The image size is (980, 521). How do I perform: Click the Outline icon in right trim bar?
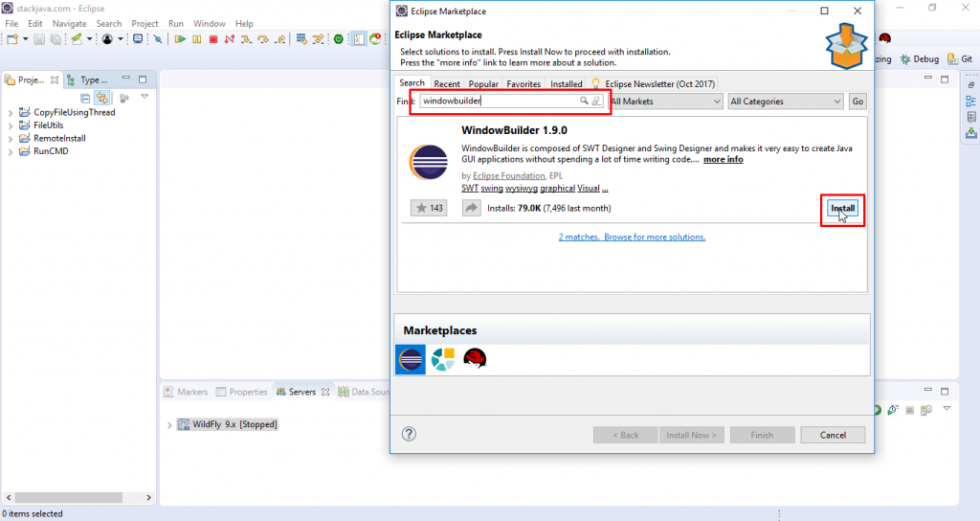click(x=970, y=102)
